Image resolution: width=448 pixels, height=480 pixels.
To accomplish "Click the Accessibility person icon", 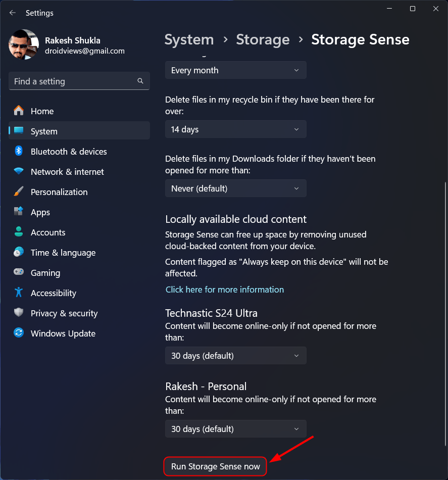I will pyautogui.click(x=19, y=293).
